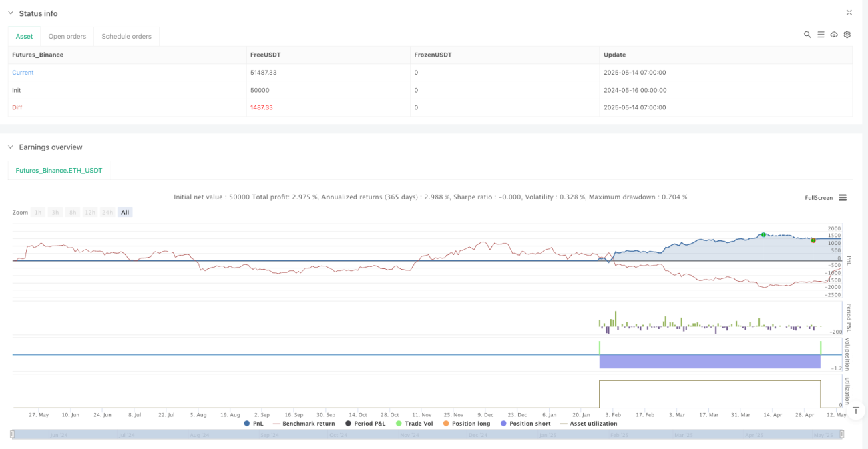
Task: Open the settings gear icon
Action: 847,35
